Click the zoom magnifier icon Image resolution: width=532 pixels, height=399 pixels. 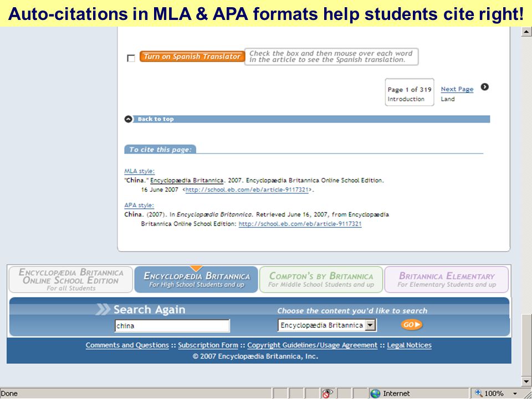point(478,393)
